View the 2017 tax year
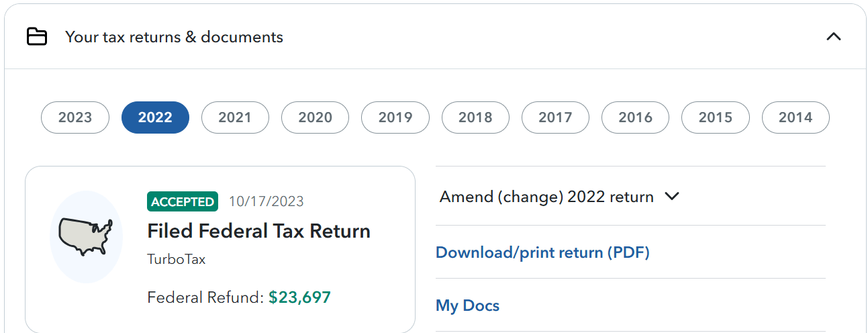 point(555,117)
